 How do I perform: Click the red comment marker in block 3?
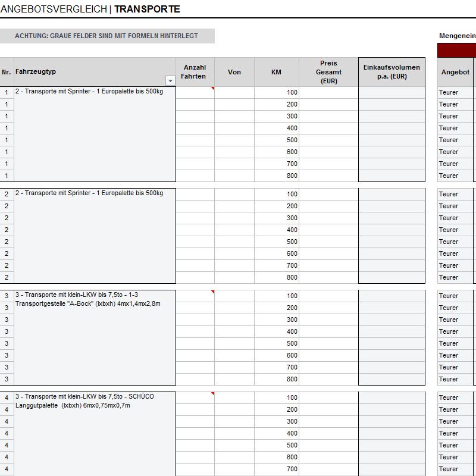212,292
